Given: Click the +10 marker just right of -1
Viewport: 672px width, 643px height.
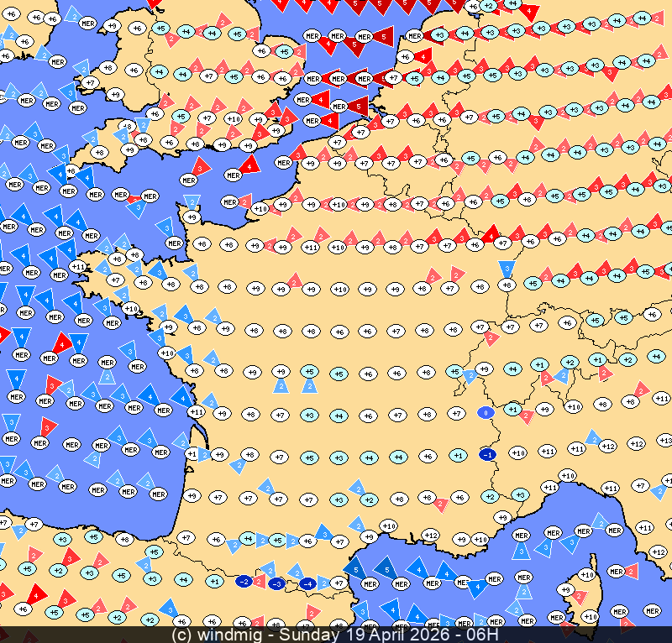Looking at the screenshot, I should (x=518, y=453).
